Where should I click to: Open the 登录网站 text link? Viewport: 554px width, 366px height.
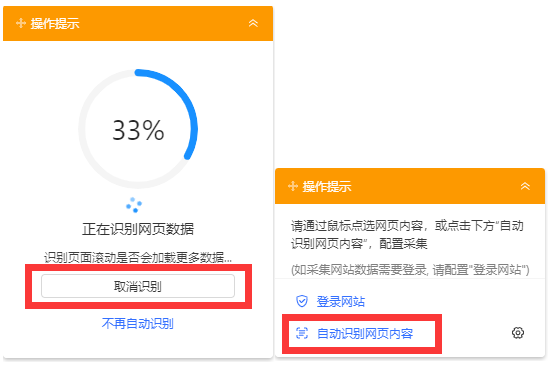[x=341, y=302]
